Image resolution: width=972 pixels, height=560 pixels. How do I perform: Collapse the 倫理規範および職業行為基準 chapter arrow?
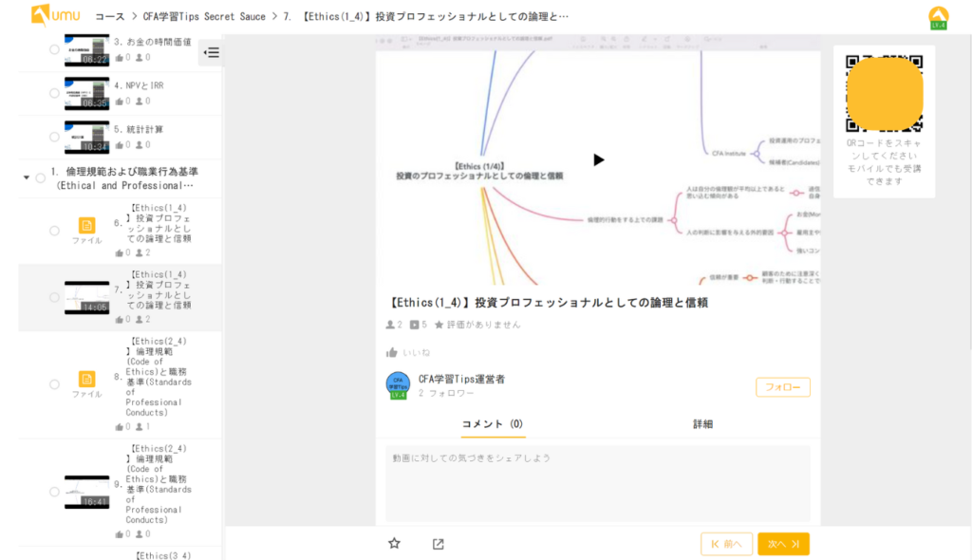(x=26, y=178)
